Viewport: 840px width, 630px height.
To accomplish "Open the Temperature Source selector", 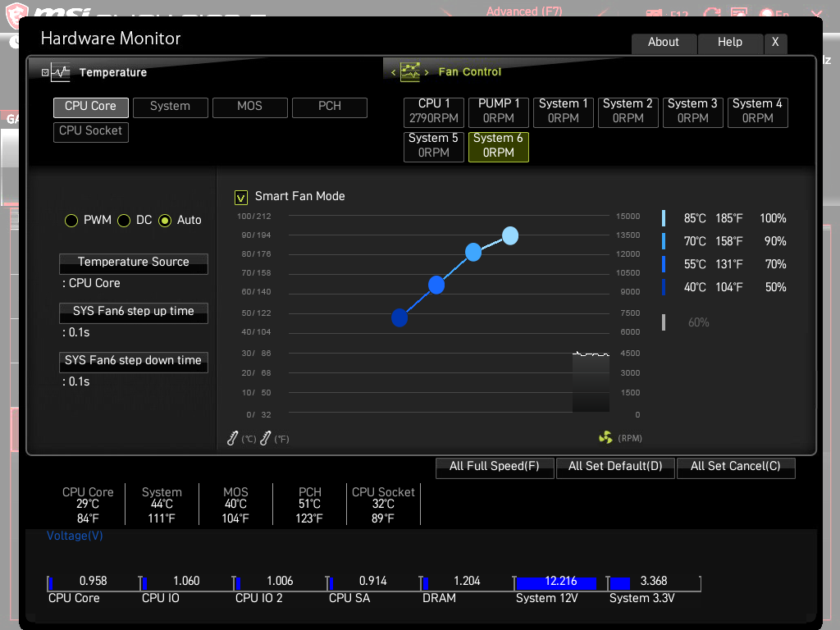I will tap(133, 262).
